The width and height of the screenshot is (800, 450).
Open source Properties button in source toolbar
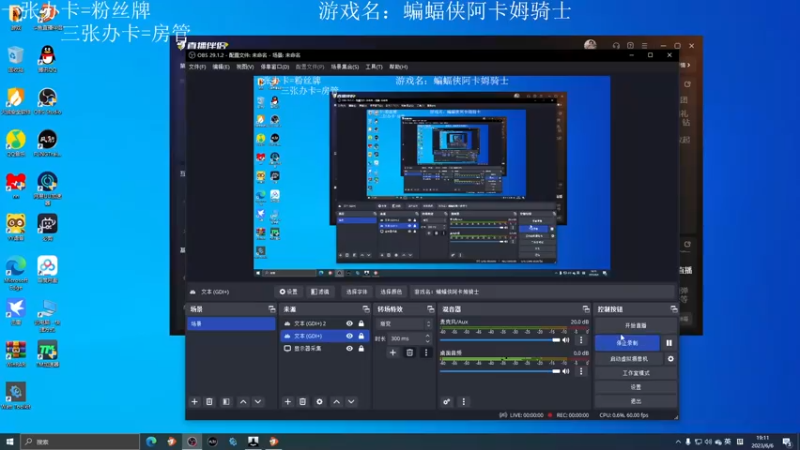(x=289, y=292)
